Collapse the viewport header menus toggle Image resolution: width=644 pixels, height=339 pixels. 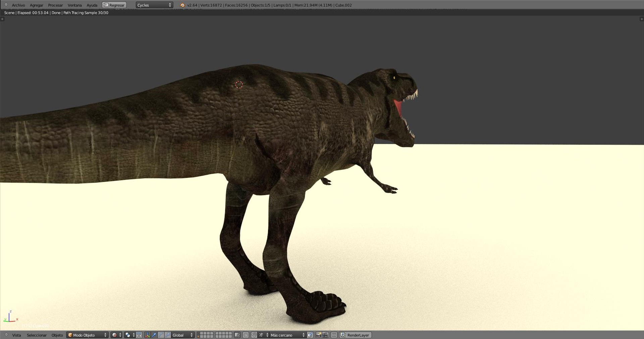[6, 335]
